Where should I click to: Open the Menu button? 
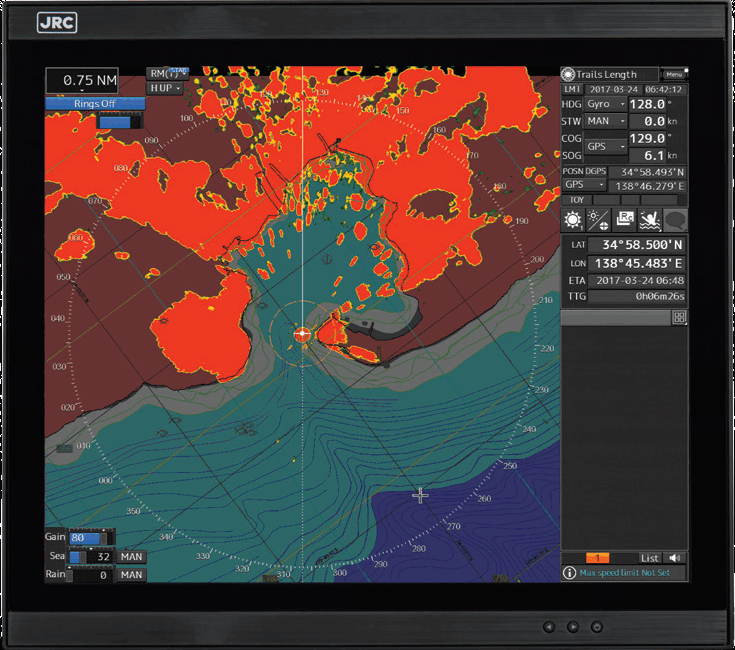click(x=674, y=74)
